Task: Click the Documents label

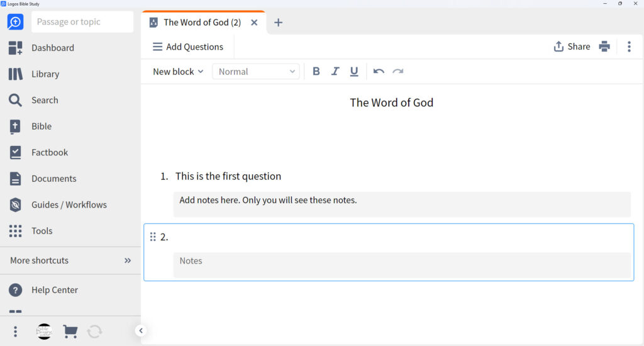Action: (x=54, y=179)
